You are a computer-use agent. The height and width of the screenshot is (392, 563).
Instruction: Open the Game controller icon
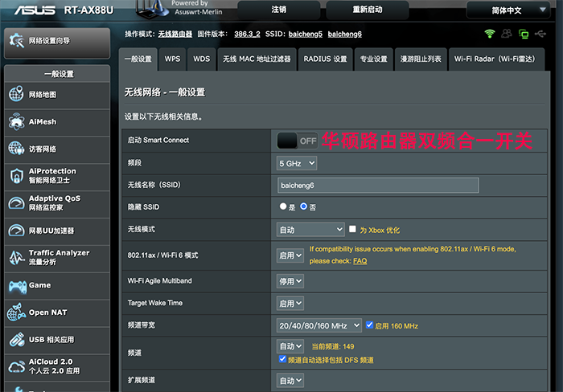[18, 286]
